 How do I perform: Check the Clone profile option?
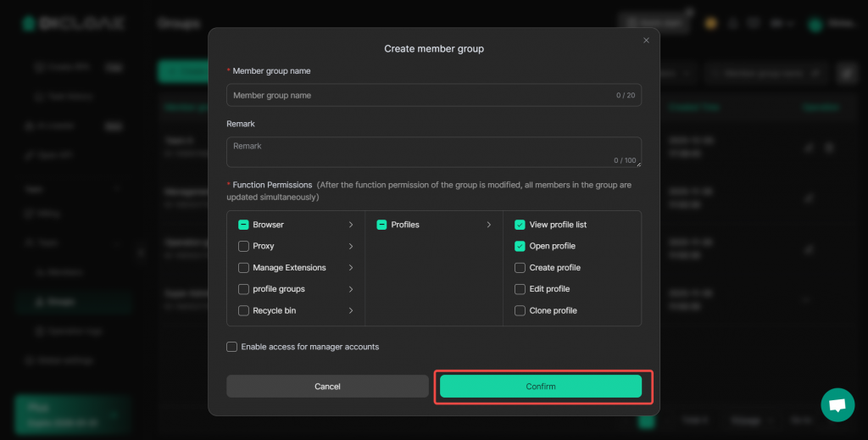click(520, 310)
